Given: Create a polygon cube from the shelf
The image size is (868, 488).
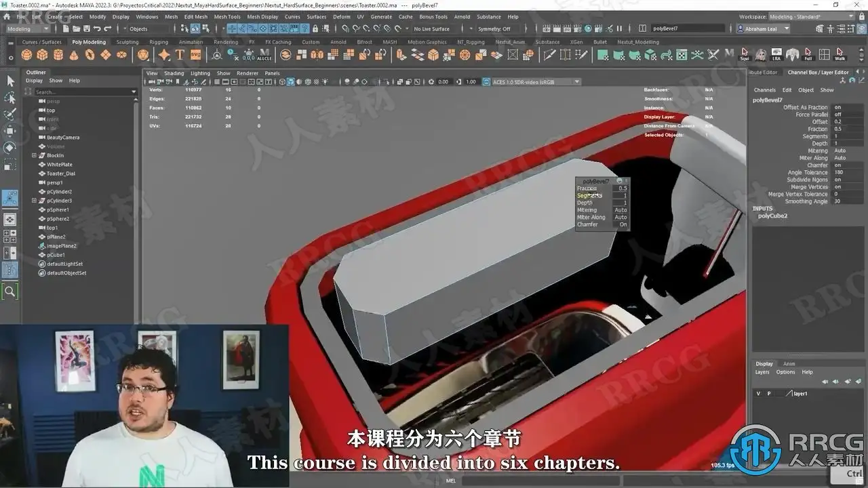Looking at the screenshot, I should 43,55.
